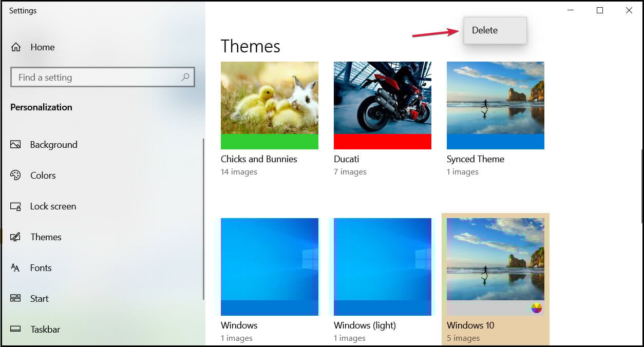Image resolution: width=644 pixels, height=347 pixels.
Task: Open Start settings in sidebar
Action: click(39, 299)
